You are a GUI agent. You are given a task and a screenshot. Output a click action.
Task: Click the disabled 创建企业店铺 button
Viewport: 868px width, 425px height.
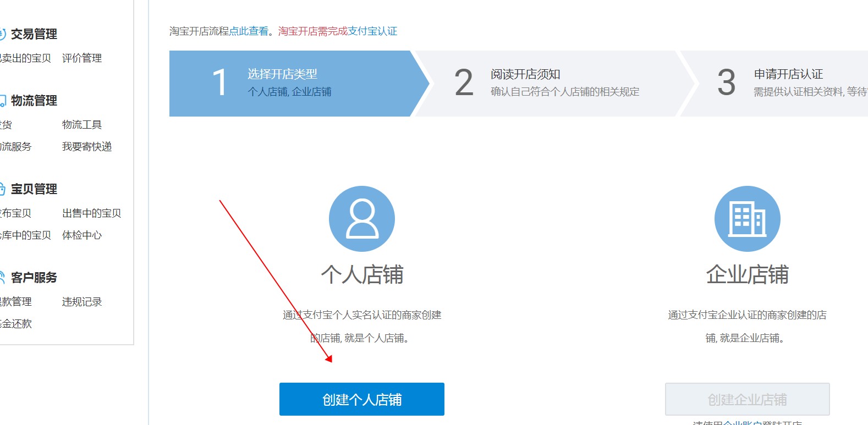pyautogui.click(x=747, y=399)
